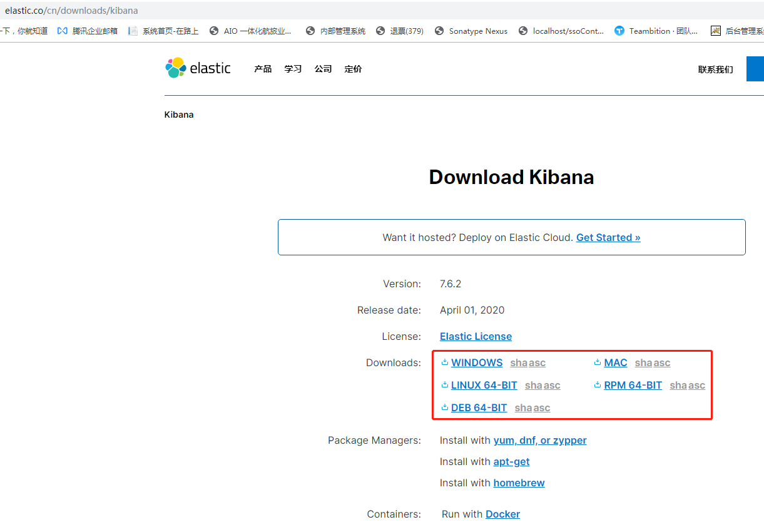Click the Download Kibana heading
This screenshot has width=764, height=532.
(x=511, y=177)
